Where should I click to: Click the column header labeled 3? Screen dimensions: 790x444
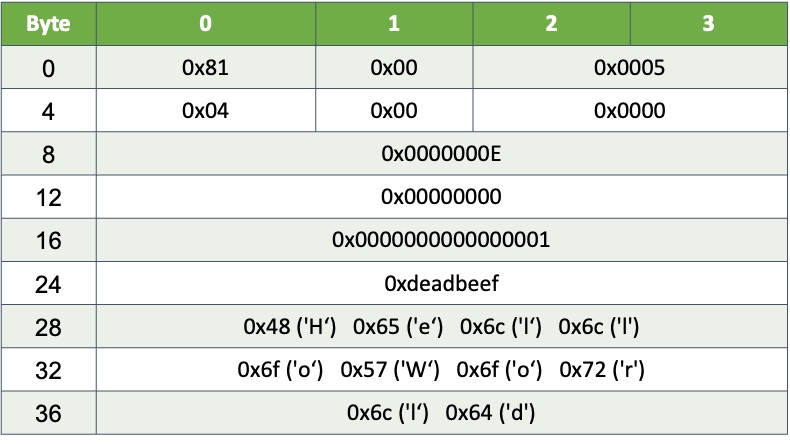click(708, 24)
